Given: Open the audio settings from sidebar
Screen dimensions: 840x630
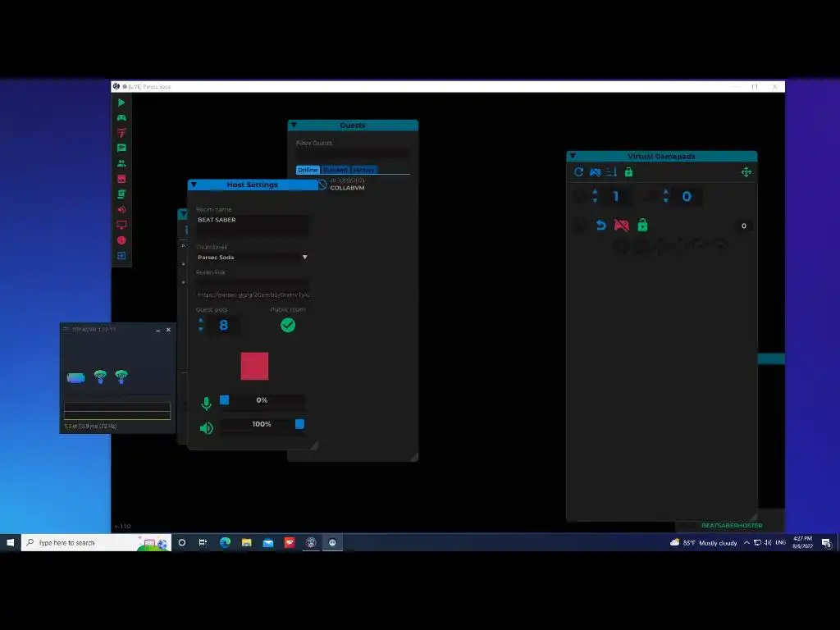Looking at the screenshot, I should pos(121,209).
